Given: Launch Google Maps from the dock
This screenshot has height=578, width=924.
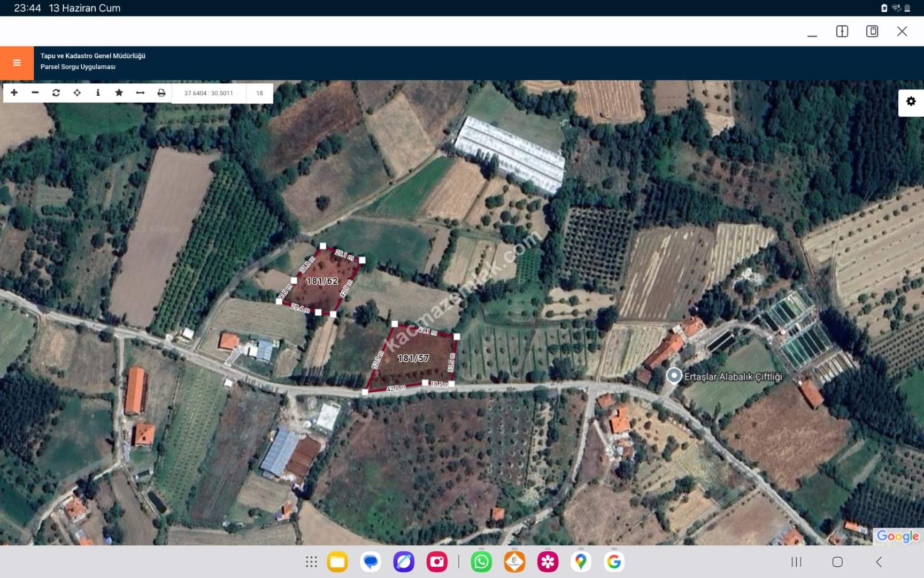Looking at the screenshot, I should pos(581,561).
